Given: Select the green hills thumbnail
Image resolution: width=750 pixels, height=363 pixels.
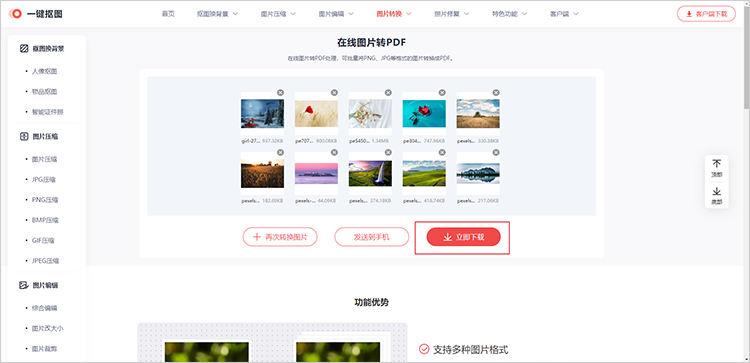Looking at the screenshot, I should click(x=424, y=173).
